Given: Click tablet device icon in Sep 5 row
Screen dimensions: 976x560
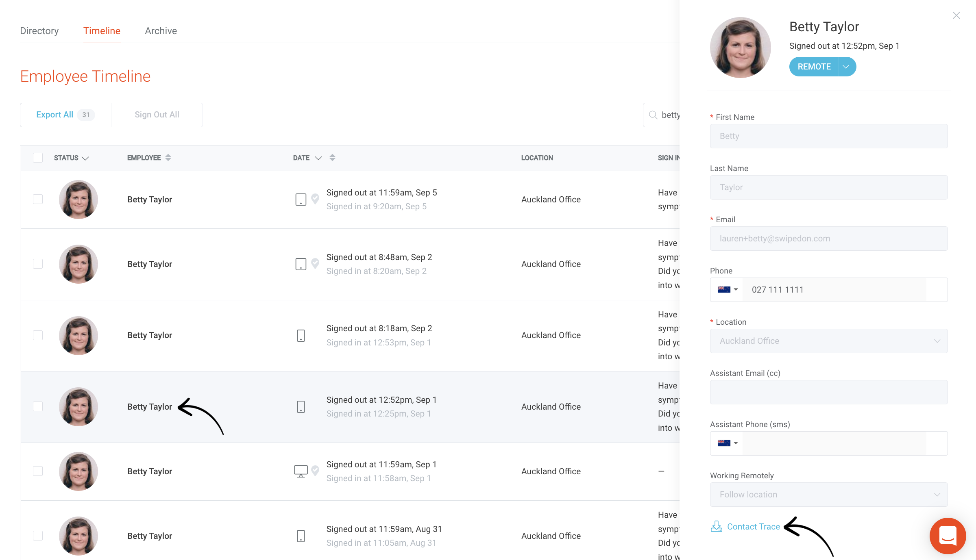Looking at the screenshot, I should click(301, 199).
